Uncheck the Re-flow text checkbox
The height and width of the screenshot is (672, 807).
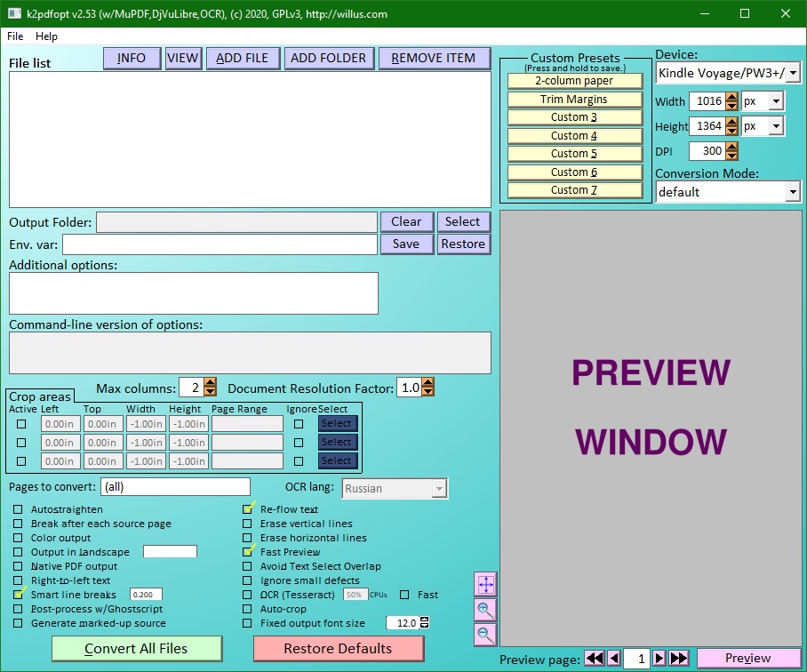click(248, 508)
